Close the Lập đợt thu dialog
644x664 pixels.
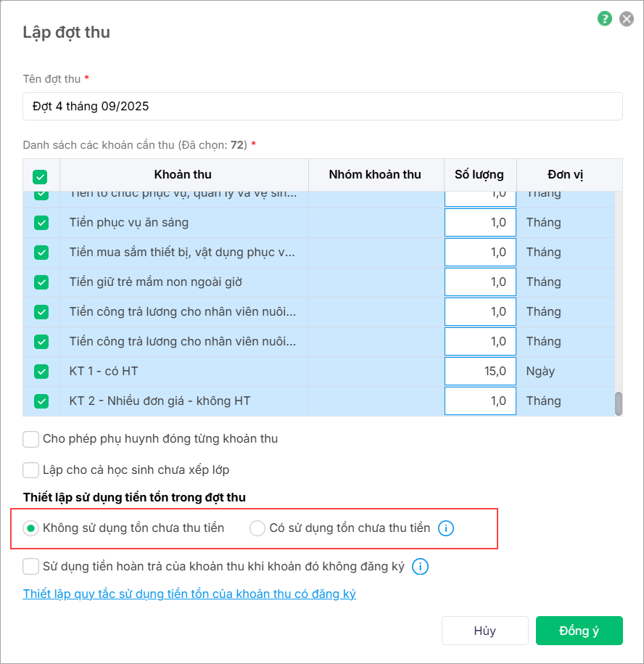click(x=627, y=20)
